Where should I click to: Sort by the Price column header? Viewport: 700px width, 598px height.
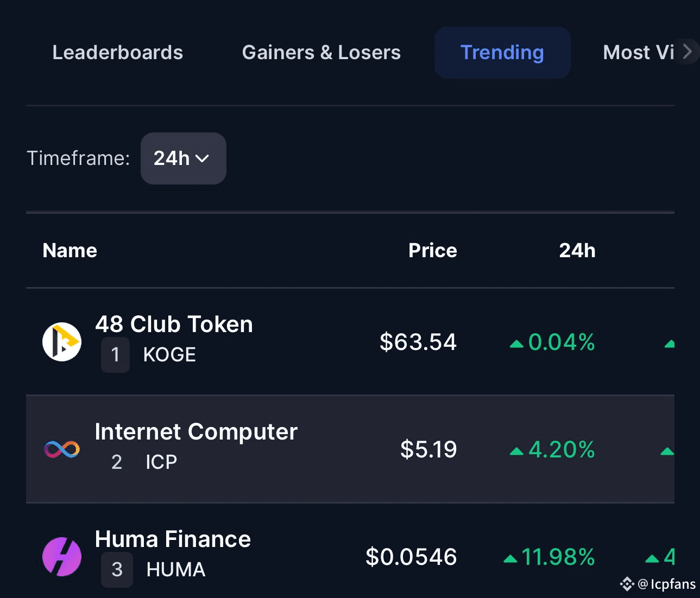tap(432, 250)
